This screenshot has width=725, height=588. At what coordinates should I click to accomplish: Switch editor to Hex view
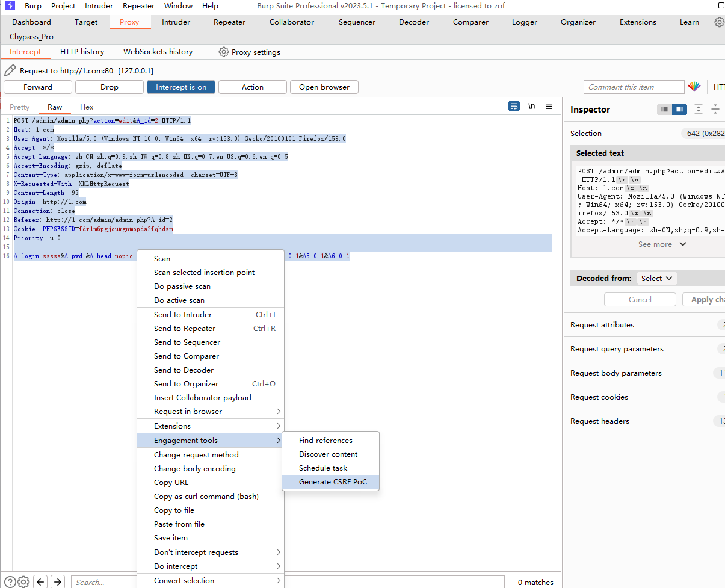(x=87, y=107)
